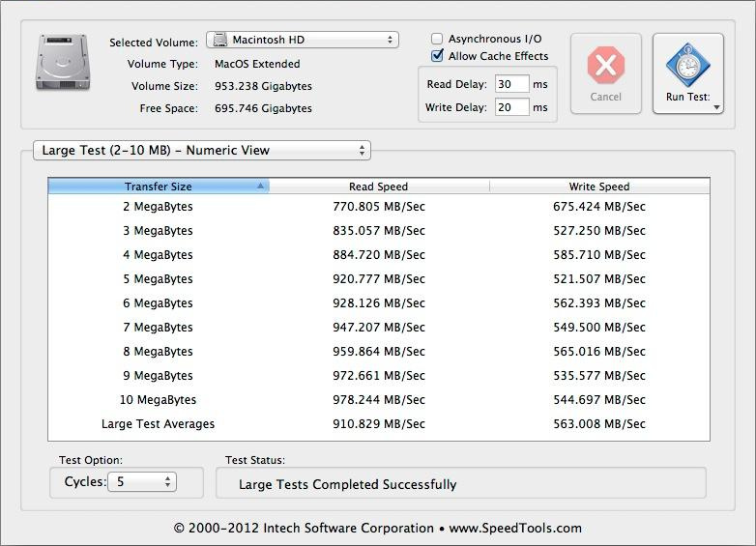Select the 7 MegaBytes row

pyautogui.click(x=379, y=327)
